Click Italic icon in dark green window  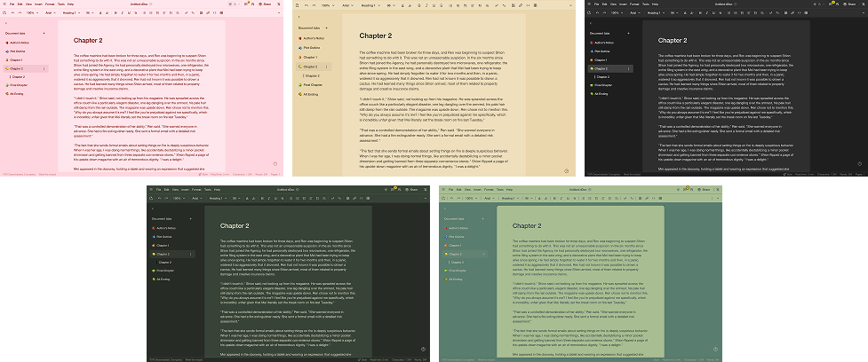point(268,198)
